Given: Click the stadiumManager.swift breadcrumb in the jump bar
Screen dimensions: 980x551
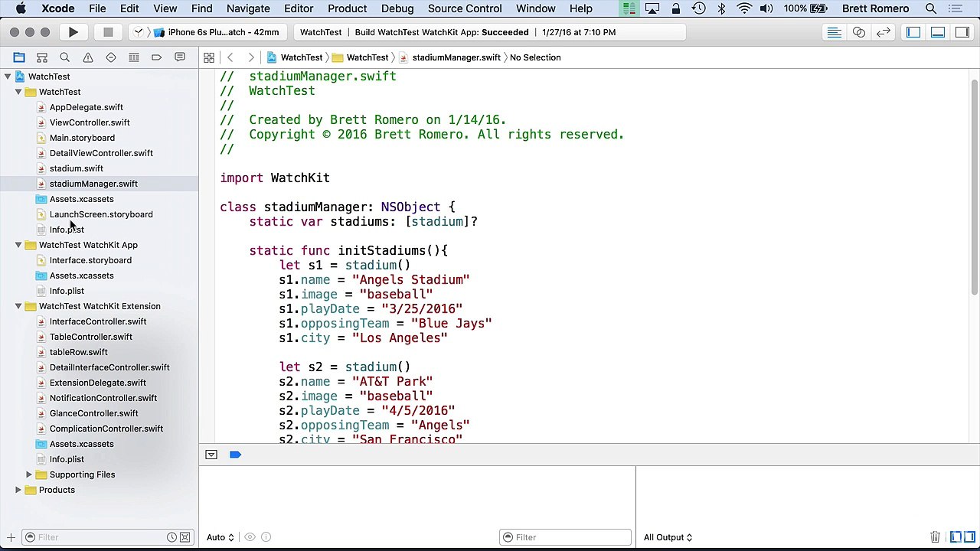Looking at the screenshot, I should [x=456, y=57].
